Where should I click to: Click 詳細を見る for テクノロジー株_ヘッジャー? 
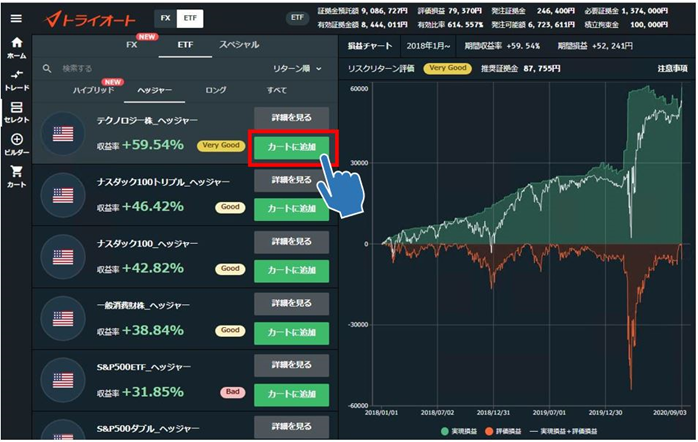[292, 118]
